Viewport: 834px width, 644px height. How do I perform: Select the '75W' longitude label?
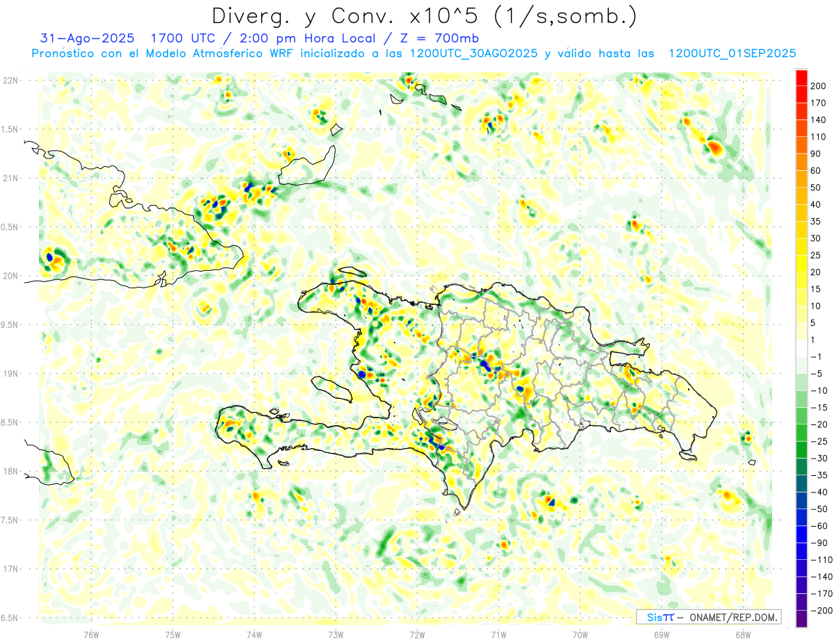172,634
